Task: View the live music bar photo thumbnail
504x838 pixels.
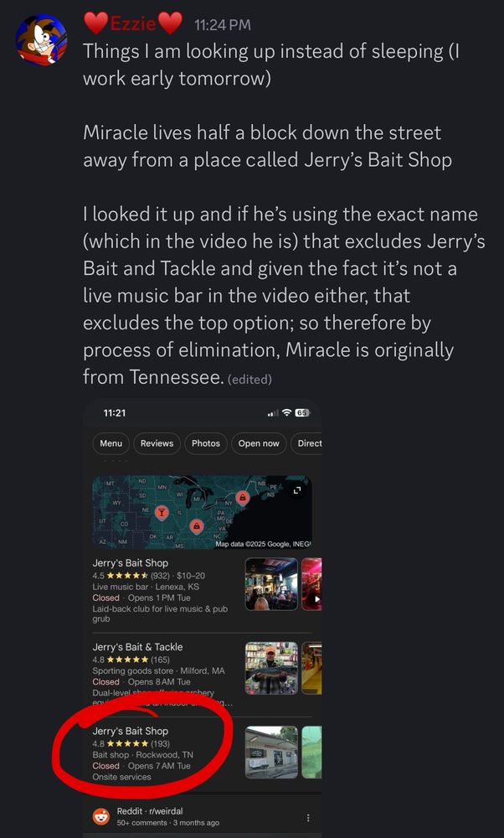Action: (x=271, y=584)
